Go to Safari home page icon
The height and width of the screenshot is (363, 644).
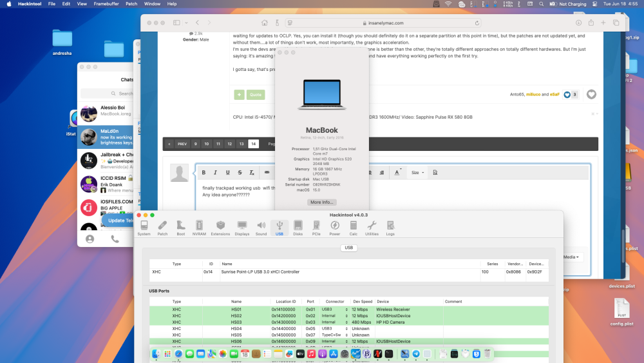[265, 23]
